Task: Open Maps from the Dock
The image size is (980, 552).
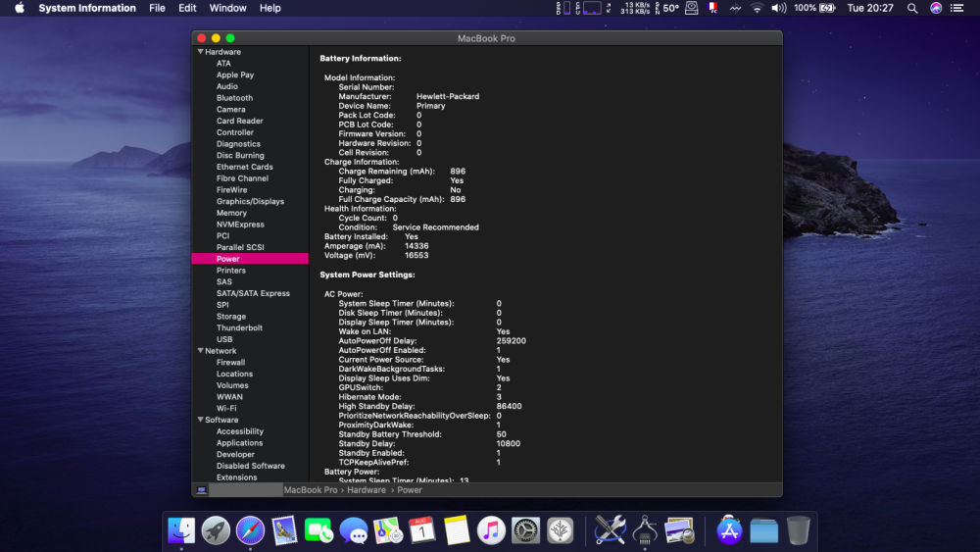Action: [388, 530]
